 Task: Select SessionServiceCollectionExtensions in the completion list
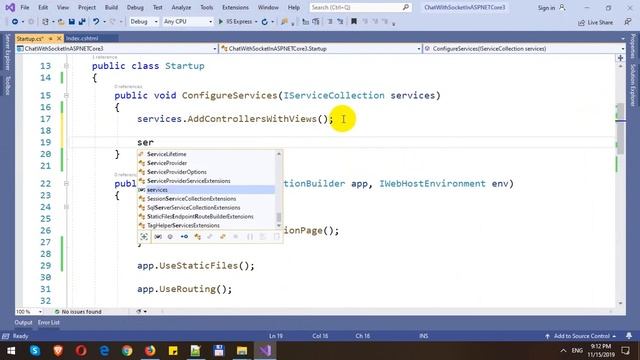coord(207,199)
